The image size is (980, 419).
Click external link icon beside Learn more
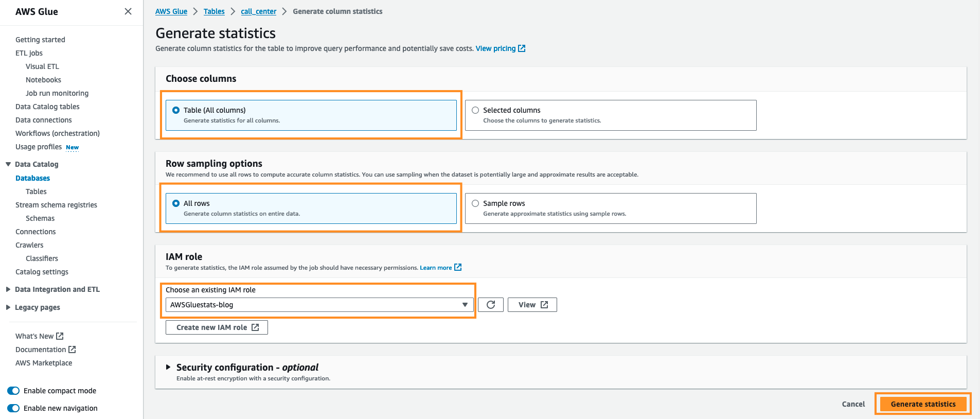(x=458, y=267)
